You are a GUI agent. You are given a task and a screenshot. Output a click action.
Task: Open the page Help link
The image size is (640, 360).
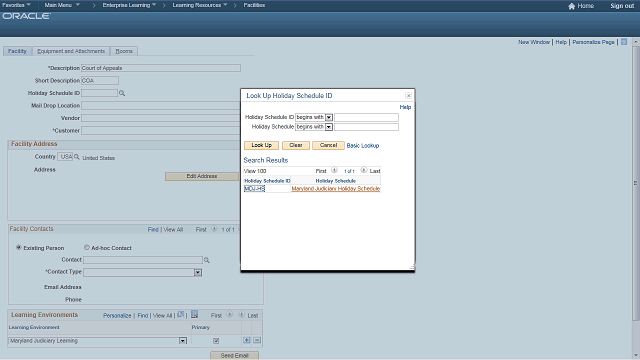tap(561, 42)
